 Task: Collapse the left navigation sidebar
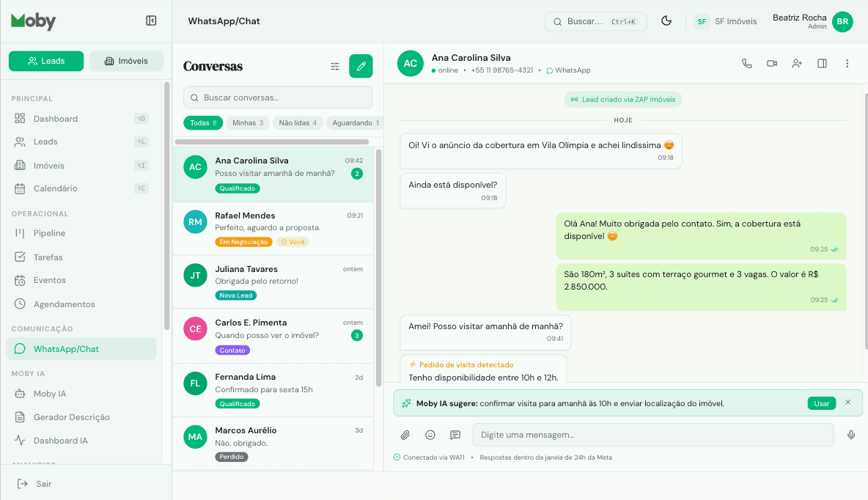point(151,21)
